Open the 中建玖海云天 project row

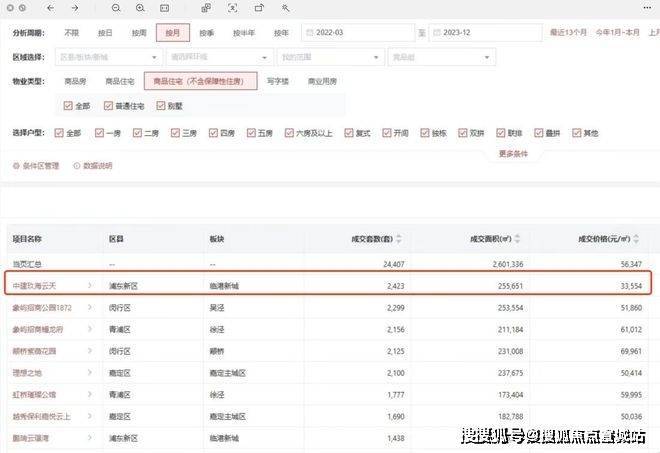click(39, 286)
